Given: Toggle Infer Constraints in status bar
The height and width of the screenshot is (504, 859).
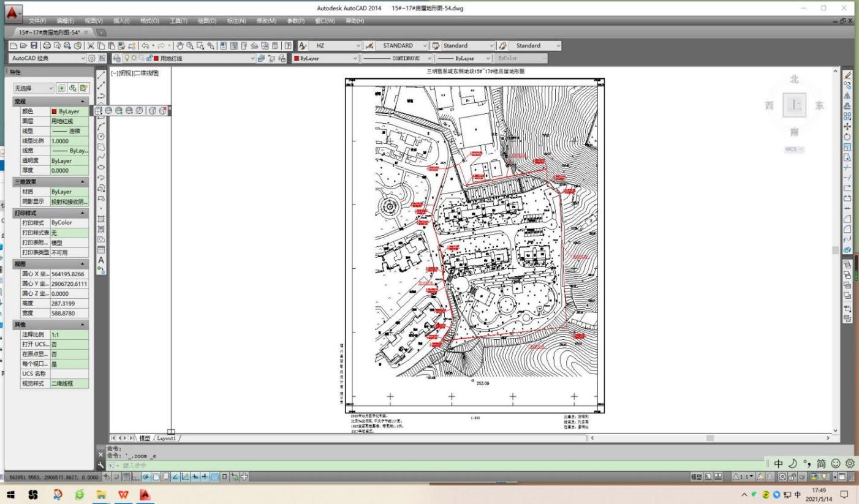Looking at the screenshot, I should pos(108,477).
